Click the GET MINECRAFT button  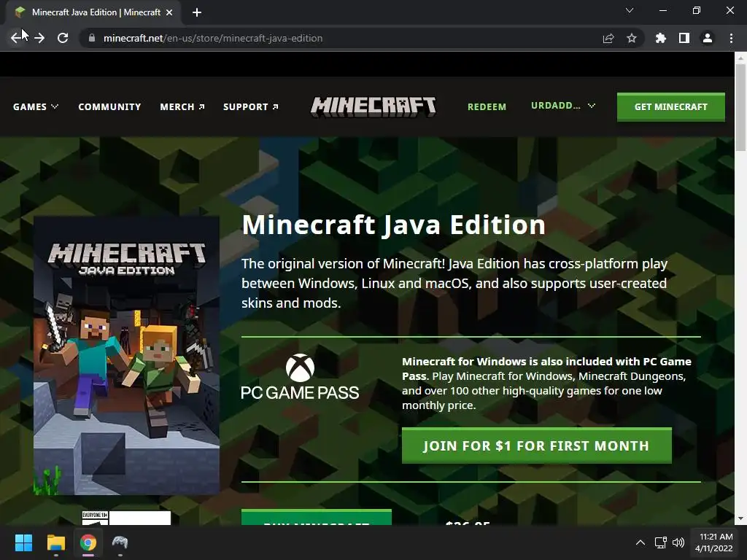point(671,106)
